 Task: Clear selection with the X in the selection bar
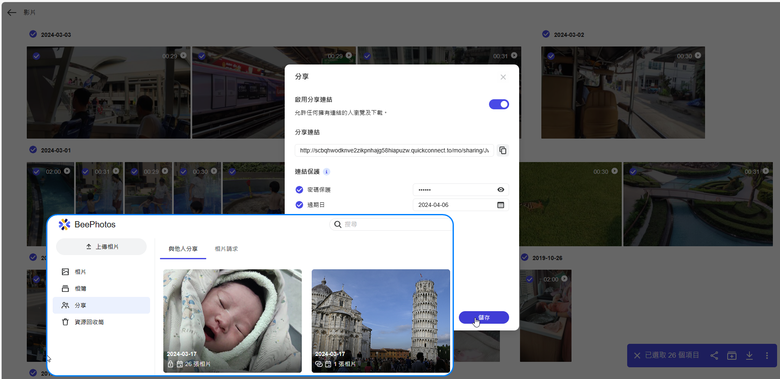(637, 356)
